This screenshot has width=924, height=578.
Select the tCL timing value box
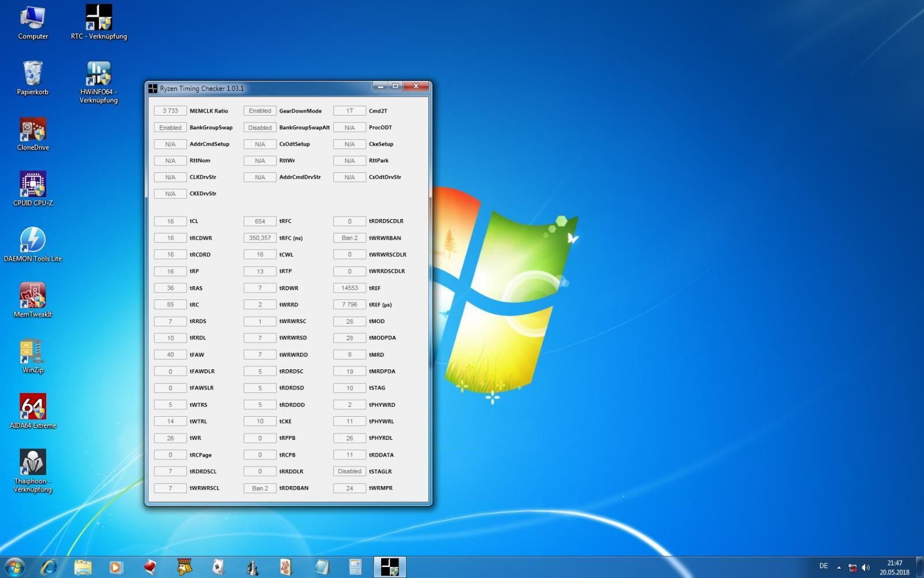[170, 221]
